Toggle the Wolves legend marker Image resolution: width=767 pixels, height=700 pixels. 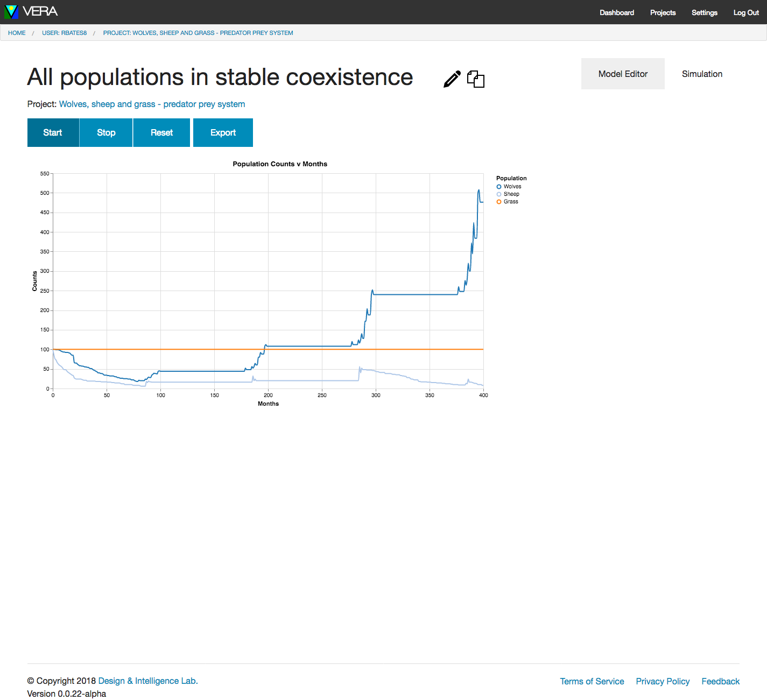tap(499, 187)
